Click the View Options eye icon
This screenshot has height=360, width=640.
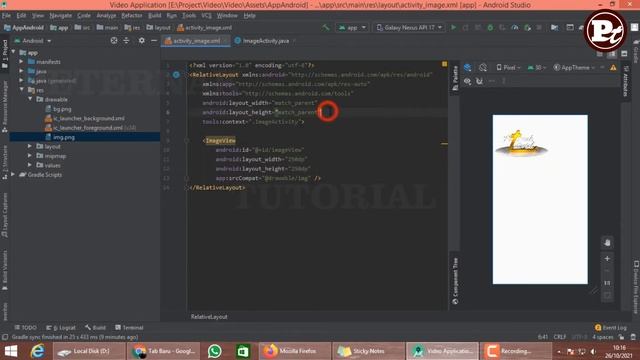(467, 81)
